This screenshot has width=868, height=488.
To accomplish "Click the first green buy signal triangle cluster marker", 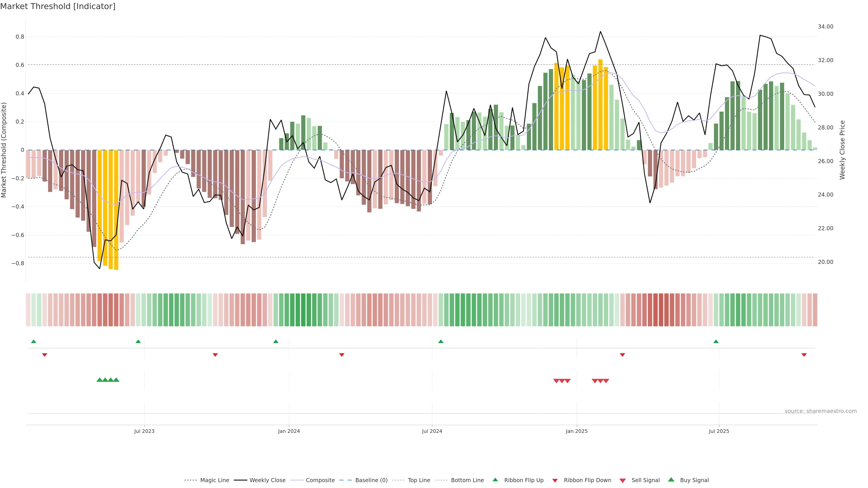I will pos(99,380).
